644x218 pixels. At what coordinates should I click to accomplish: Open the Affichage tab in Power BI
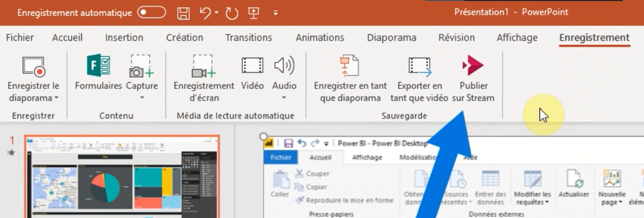click(367, 158)
